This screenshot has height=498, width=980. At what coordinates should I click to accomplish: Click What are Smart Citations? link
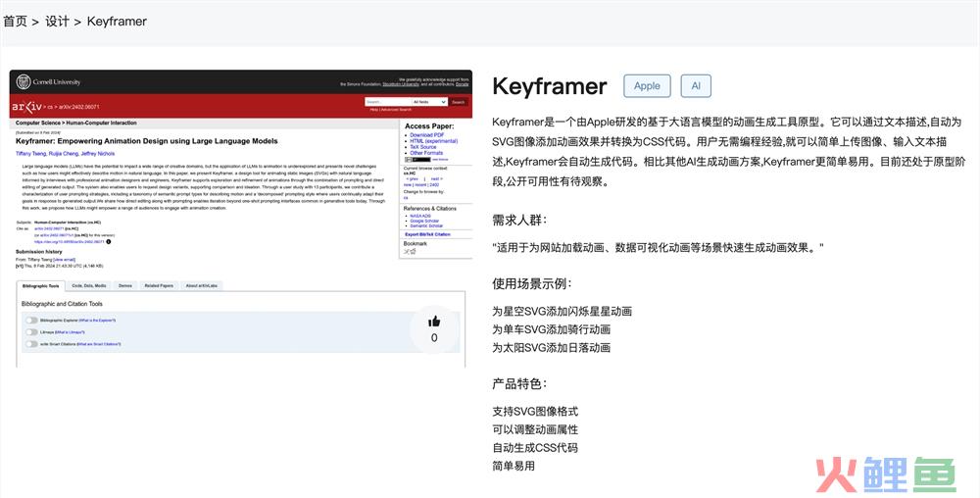click(x=99, y=344)
